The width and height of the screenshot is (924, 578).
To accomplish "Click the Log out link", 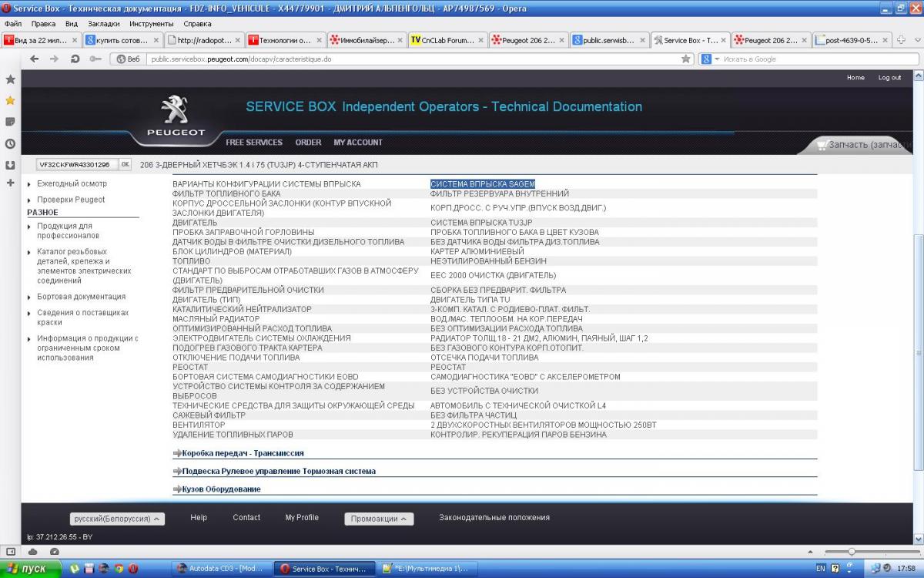I will (889, 78).
